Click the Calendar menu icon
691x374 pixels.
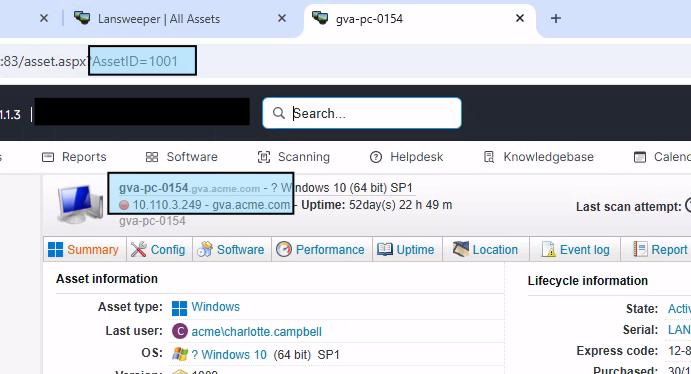pyautogui.click(x=639, y=157)
